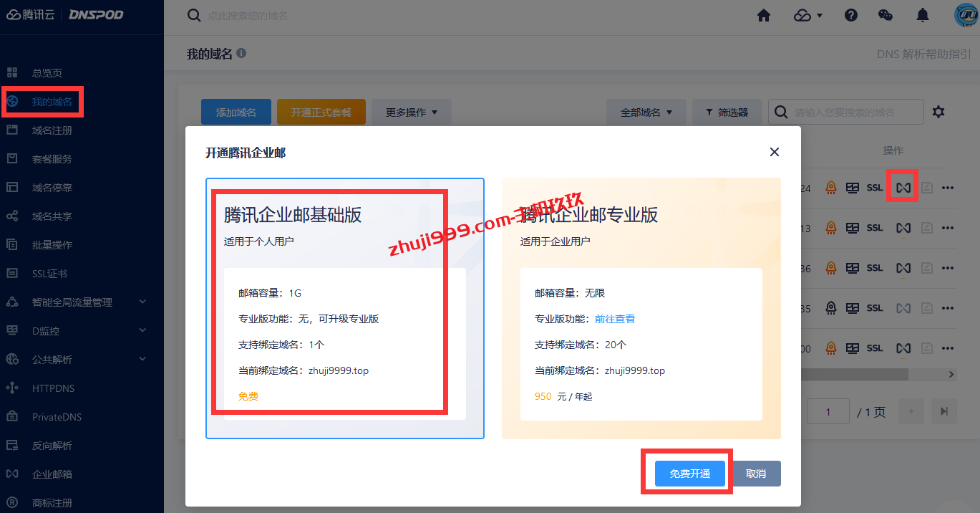Open the more actions dots in row ending 24
Image resolution: width=980 pixels, height=513 pixels.
tap(948, 188)
